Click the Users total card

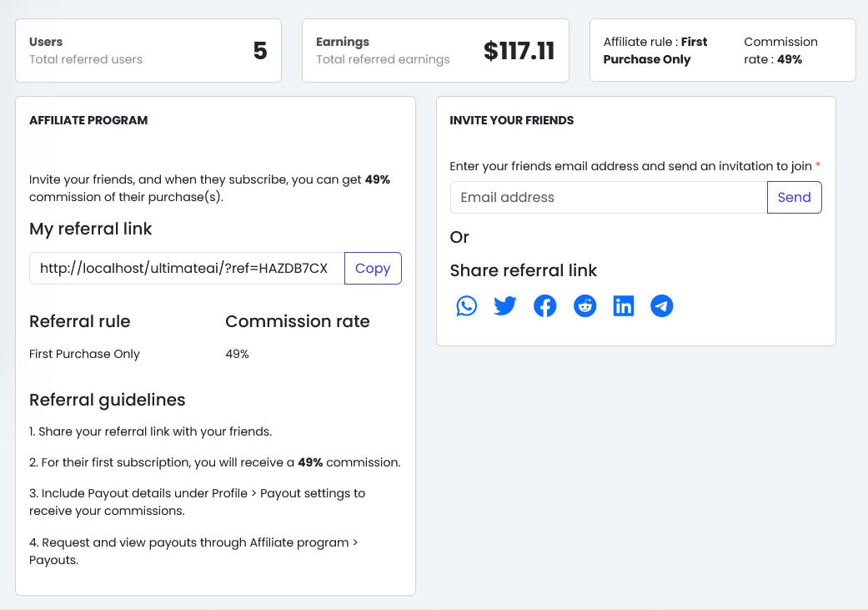[x=148, y=51]
